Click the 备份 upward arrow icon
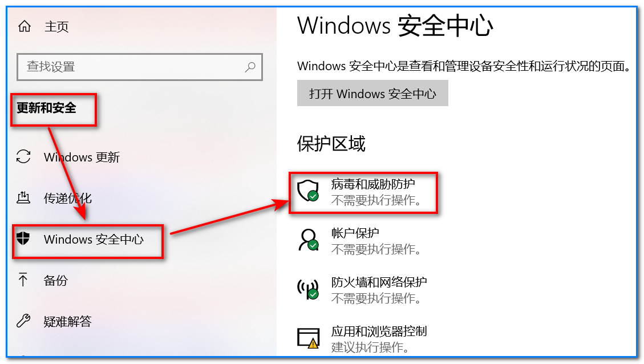644x364 pixels. (x=23, y=280)
